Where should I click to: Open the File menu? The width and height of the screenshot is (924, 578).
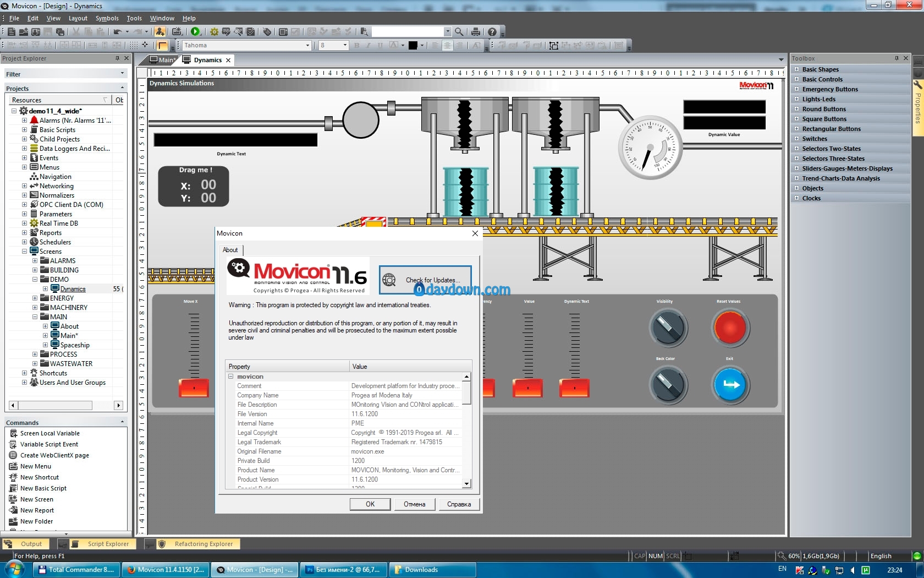tap(14, 18)
